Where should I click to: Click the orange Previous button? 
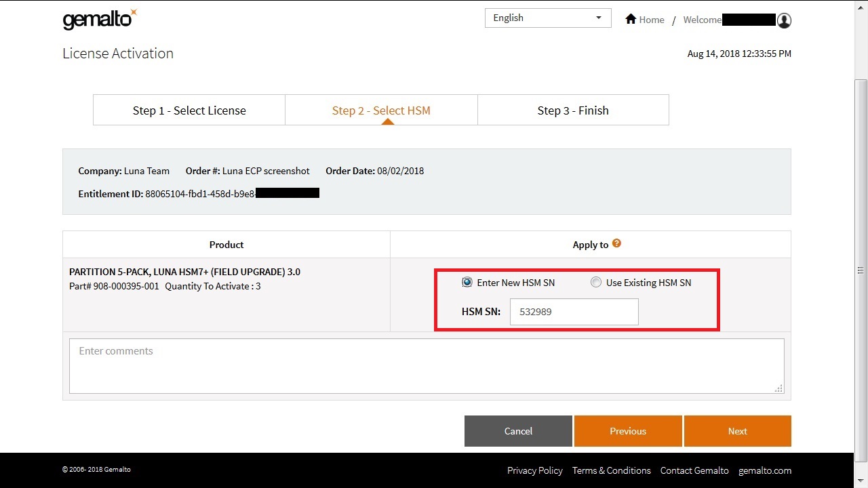tap(628, 431)
